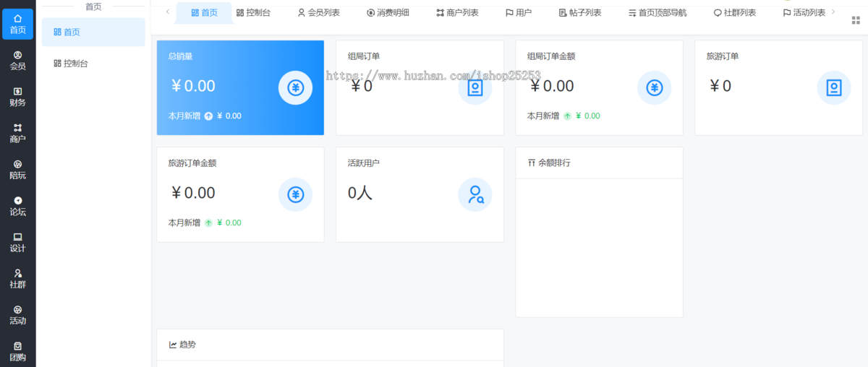
Task: Switch to the 会员列表 tab
Action: tap(318, 12)
